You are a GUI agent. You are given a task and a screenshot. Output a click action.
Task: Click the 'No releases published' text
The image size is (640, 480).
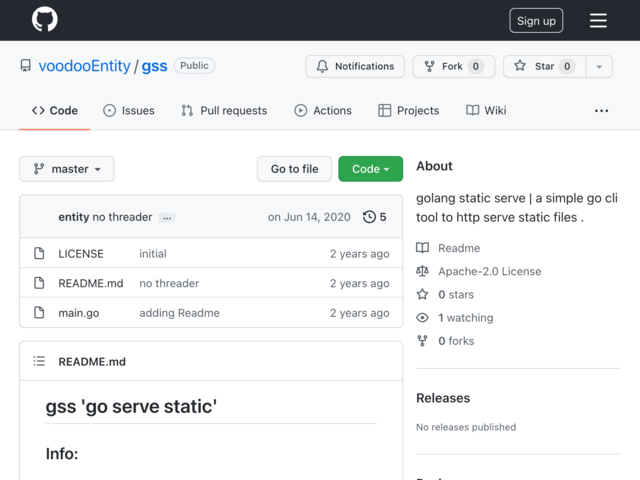coord(466,427)
